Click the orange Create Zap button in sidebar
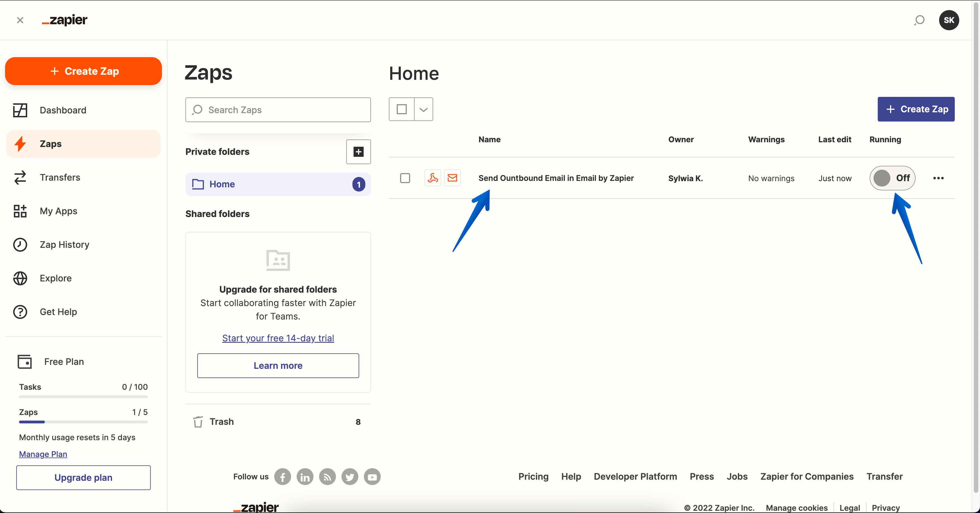Image resolution: width=980 pixels, height=513 pixels. (83, 71)
